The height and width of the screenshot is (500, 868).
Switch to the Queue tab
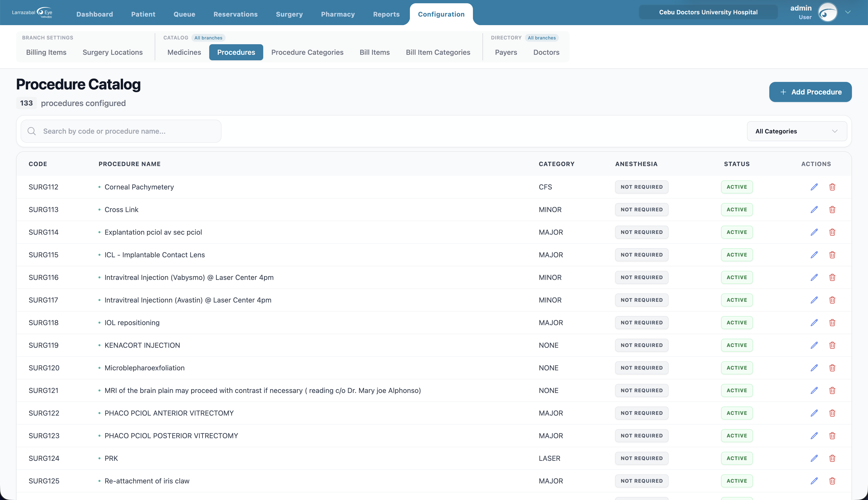click(184, 14)
